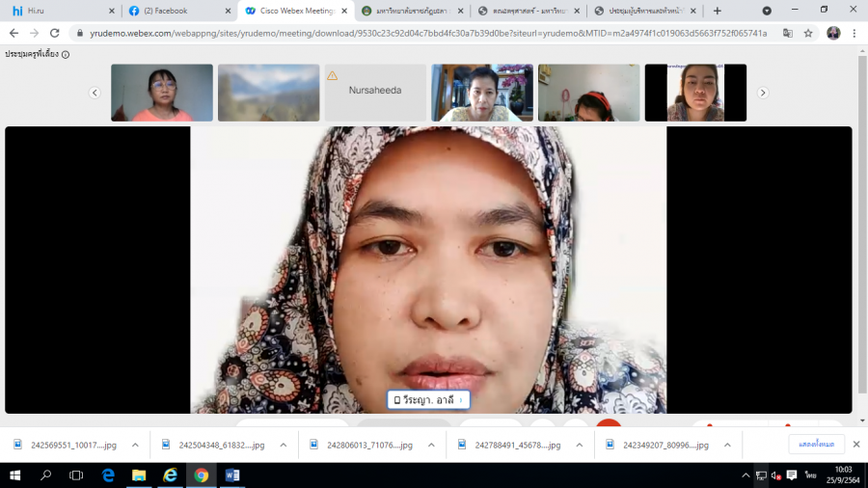Expand options for download 242806013_71076...jpg
The width and height of the screenshot is (868, 488).
pos(431,445)
